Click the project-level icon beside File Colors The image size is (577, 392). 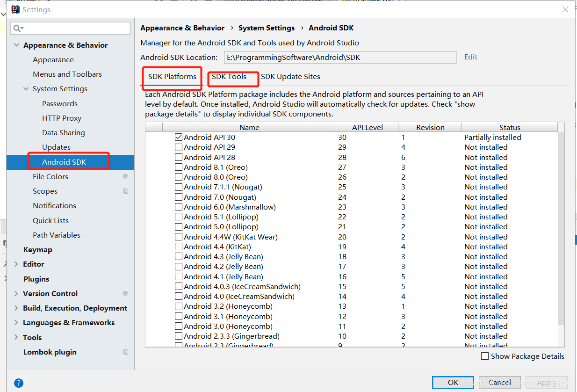click(x=125, y=176)
